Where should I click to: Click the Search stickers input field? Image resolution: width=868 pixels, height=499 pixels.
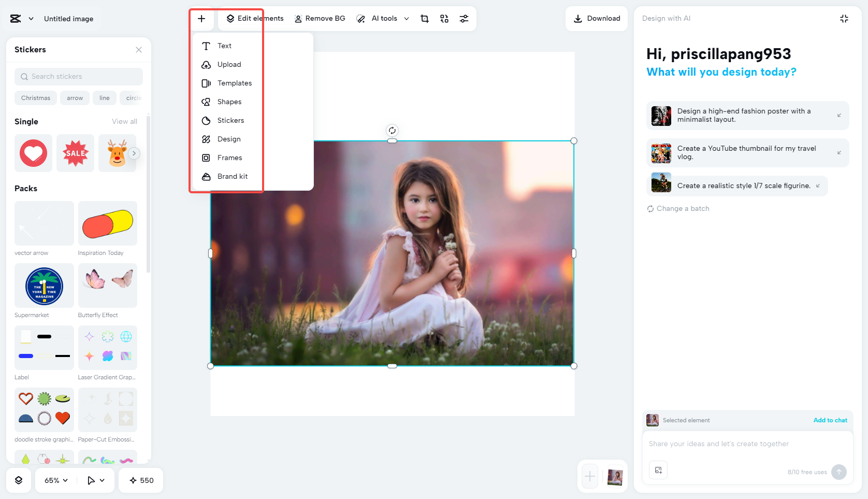[78, 76]
